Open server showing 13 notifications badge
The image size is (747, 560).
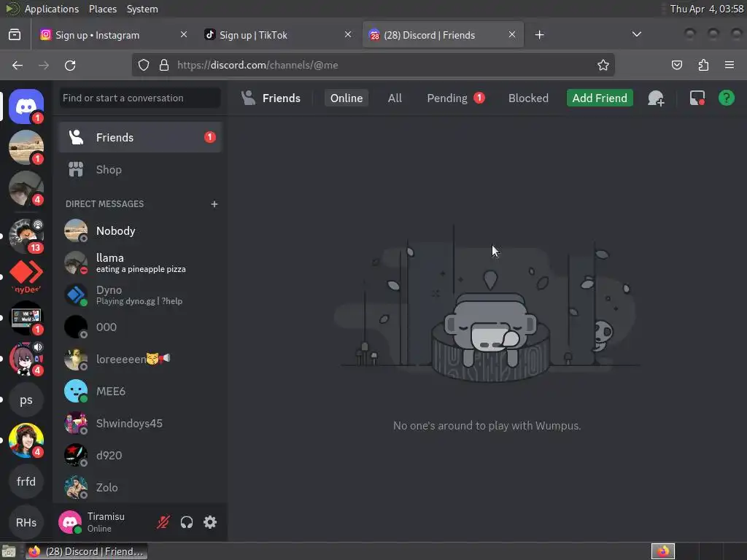coord(26,236)
